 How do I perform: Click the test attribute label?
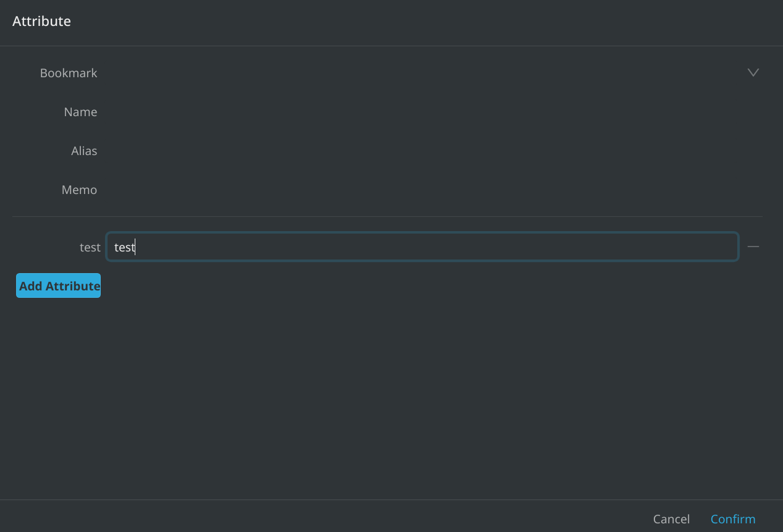click(x=90, y=247)
